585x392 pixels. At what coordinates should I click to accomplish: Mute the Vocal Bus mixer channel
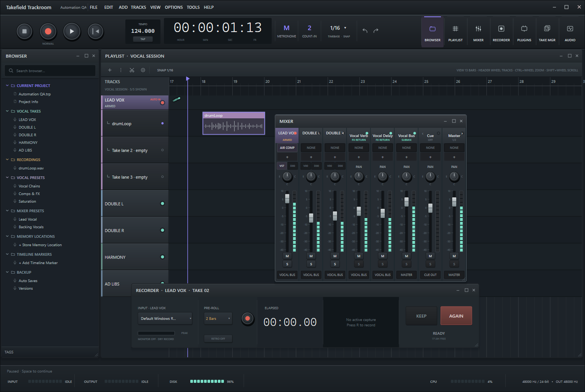(407, 256)
